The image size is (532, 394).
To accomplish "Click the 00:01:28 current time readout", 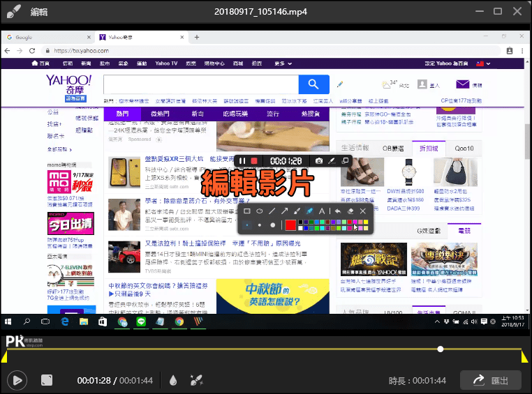I will pos(94,381).
